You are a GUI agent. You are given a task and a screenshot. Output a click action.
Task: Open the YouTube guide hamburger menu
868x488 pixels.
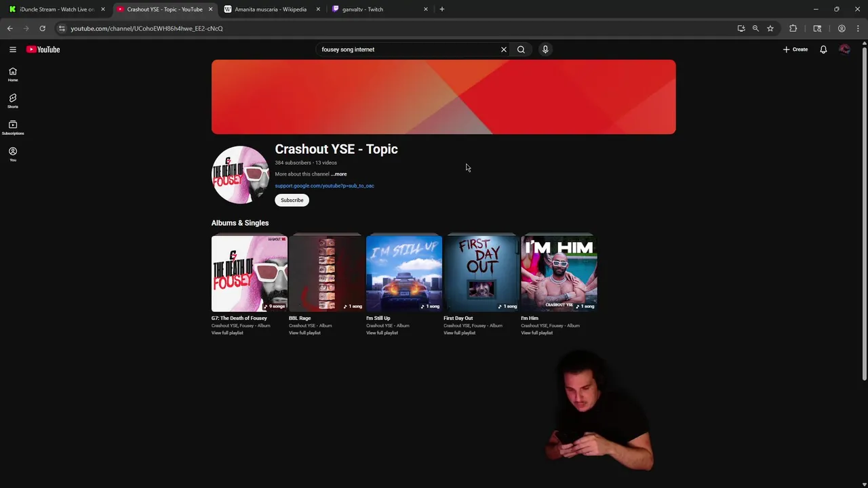pos(12,49)
